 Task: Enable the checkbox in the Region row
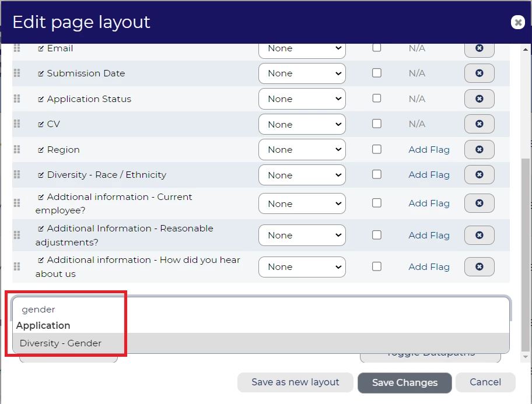click(x=377, y=149)
